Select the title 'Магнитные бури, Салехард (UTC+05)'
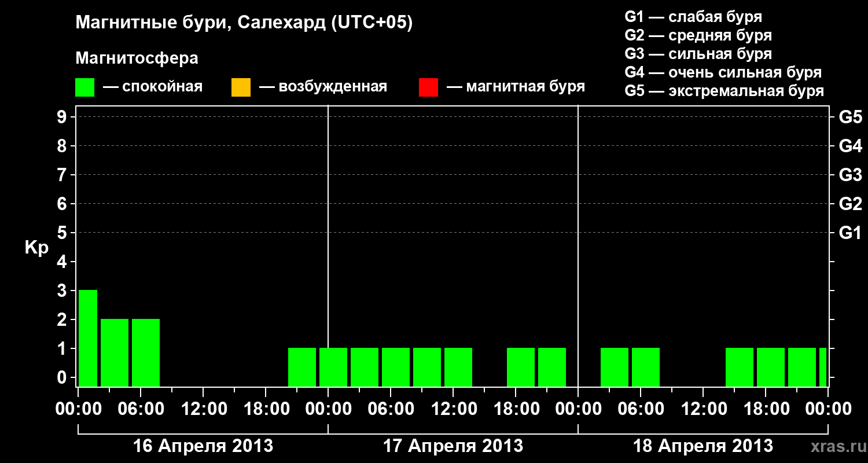 (x=244, y=23)
